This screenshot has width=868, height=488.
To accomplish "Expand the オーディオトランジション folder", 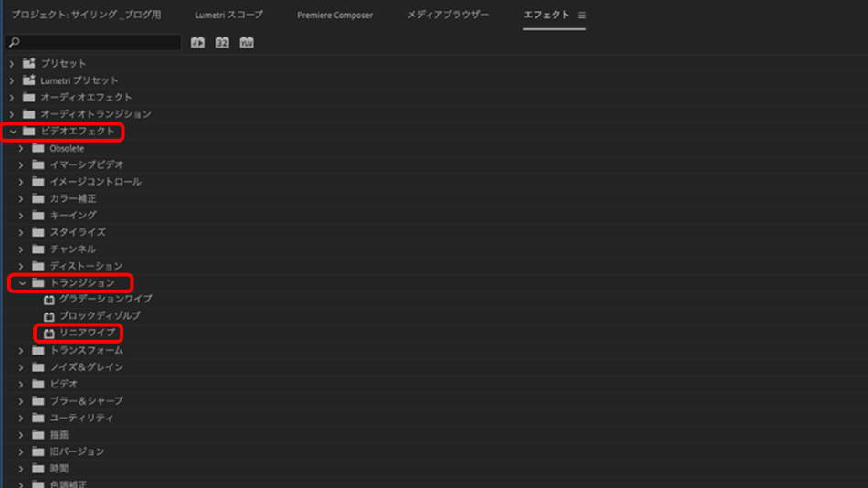I will (12, 114).
